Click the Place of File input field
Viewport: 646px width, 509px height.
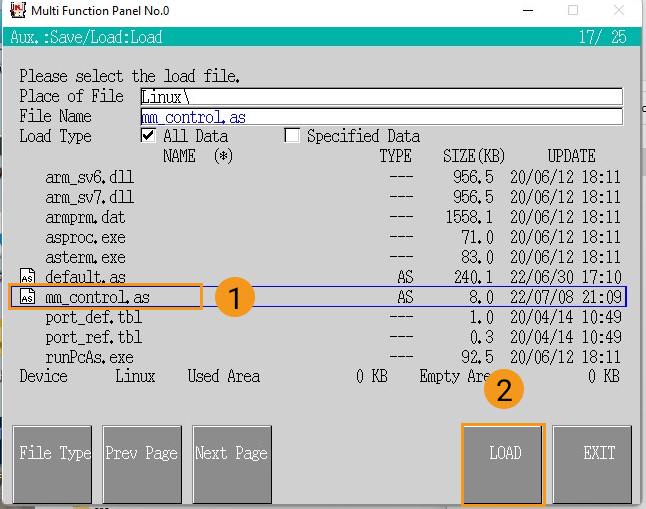click(380, 97)
